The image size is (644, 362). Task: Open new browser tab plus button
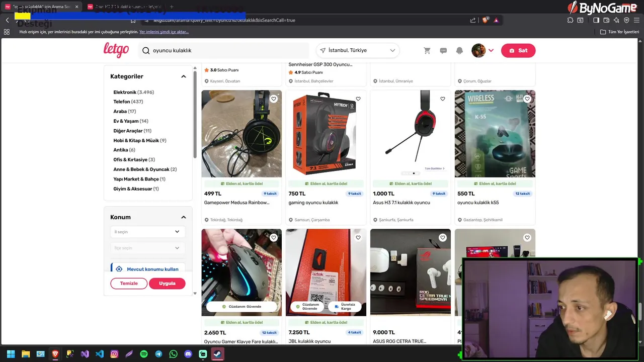[x=172, y=7]
